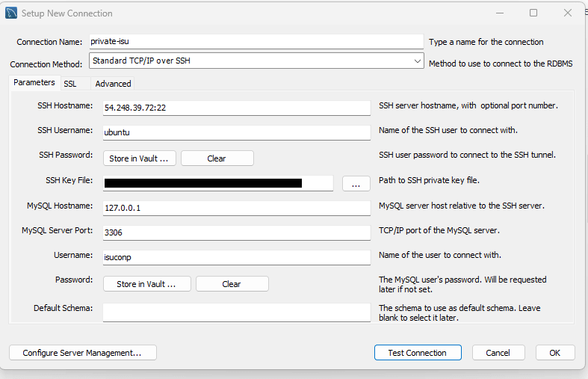Cancel the new connection setup
The height and width of the screenshot is (379, 588).
498,353
